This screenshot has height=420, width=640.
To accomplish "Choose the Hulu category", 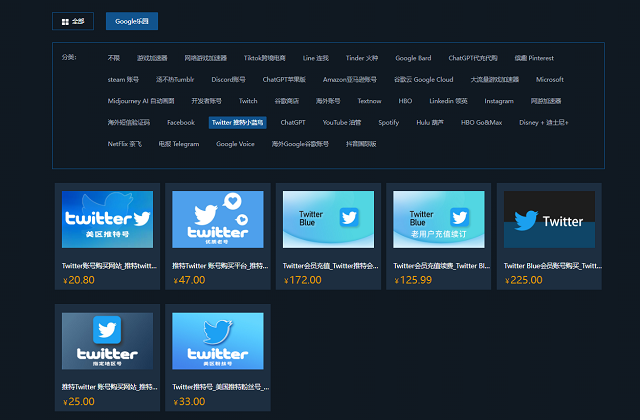I will pos(430,122).
